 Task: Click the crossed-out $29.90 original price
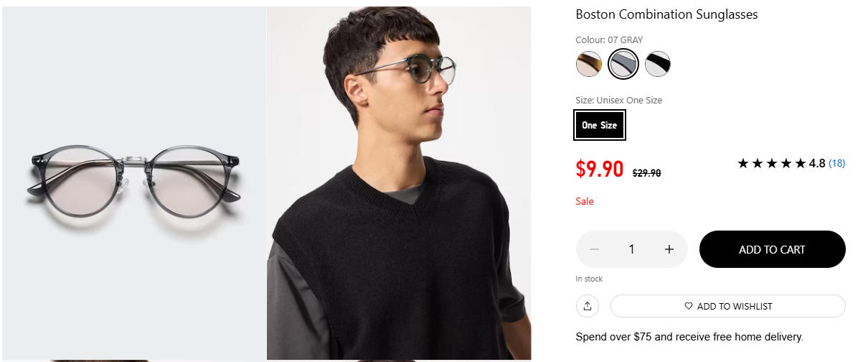click(x=646, y=172)
